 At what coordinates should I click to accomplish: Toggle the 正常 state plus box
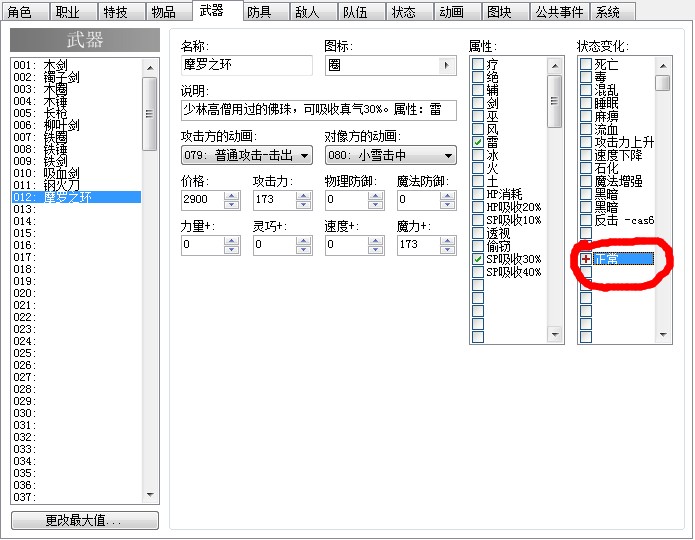(586, 259)
